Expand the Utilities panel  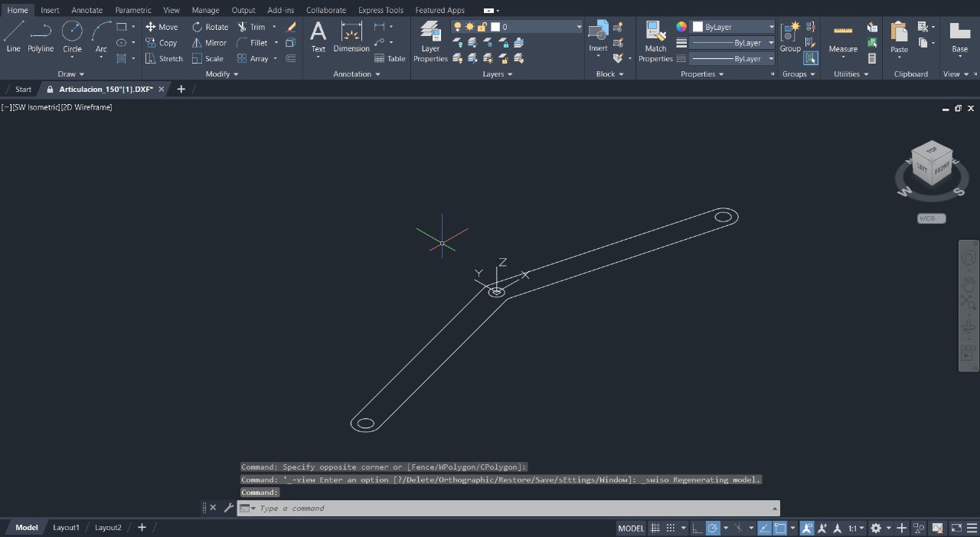pyautogui.click(x=851, y=74)
